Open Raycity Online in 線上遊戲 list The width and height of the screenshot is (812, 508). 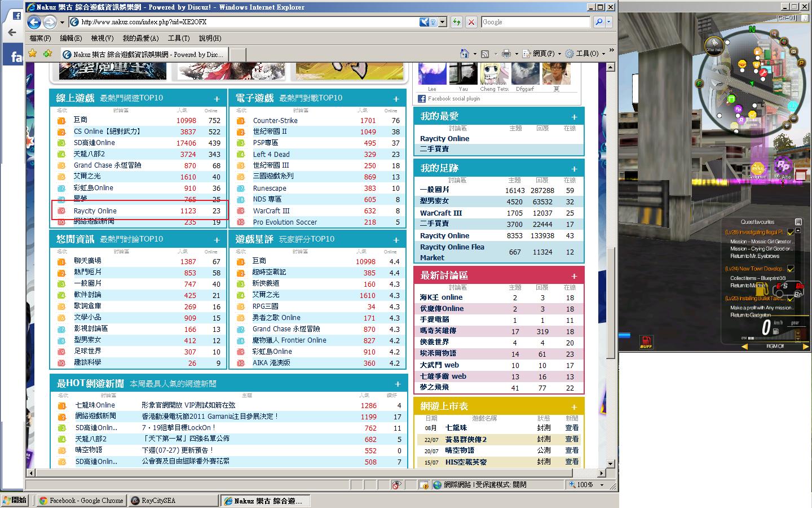coord(95,211)
